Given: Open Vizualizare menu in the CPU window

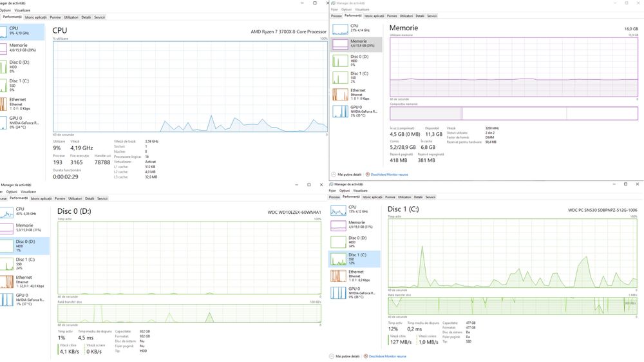Looking at the screenshot, I should [x=22, y=10].
